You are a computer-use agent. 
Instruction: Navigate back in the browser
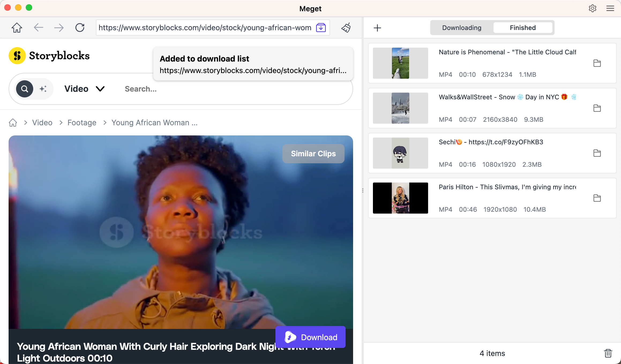coord(39,28)
